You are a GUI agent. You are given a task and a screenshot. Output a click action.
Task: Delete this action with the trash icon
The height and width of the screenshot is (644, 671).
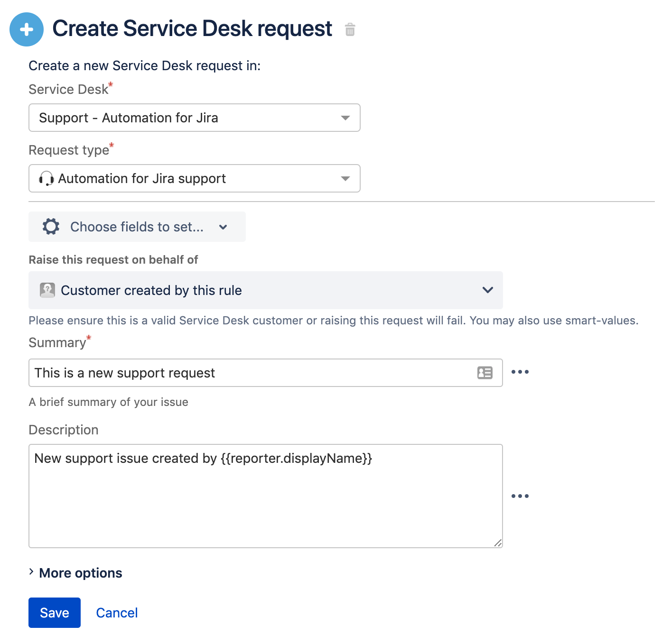pyautogui.click(x=350, y=30)
